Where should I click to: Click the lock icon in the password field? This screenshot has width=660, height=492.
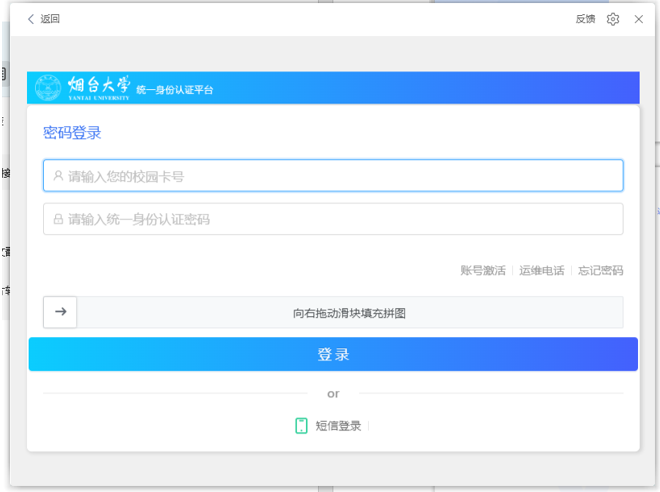[58, 219]
